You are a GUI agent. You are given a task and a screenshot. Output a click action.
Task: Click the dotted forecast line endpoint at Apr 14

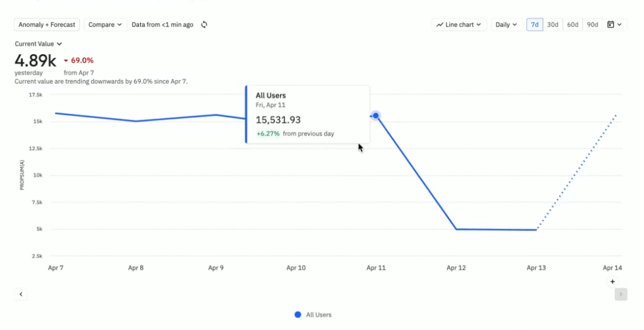(x=616, y=115)
